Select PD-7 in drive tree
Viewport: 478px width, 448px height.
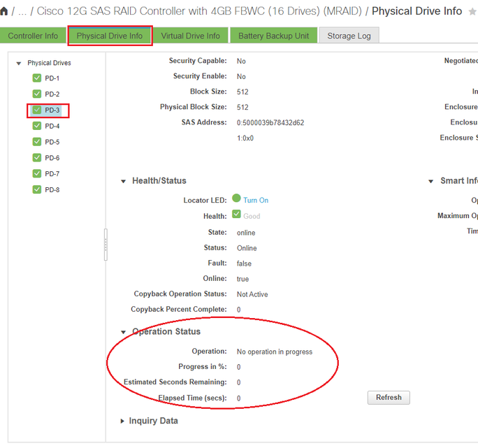point(52,174)
